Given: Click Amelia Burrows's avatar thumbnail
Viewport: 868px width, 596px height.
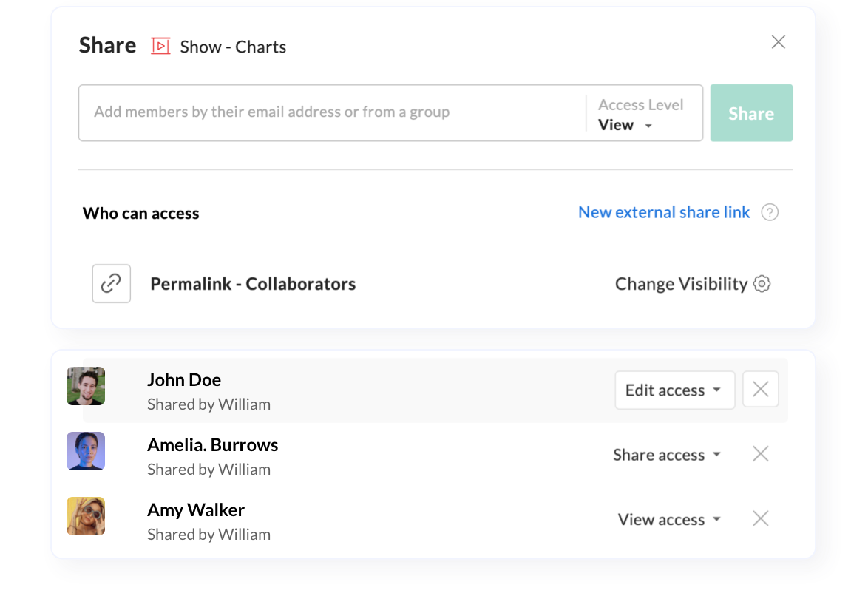Looking at the screenshot, I should click(x=86, y=451).
